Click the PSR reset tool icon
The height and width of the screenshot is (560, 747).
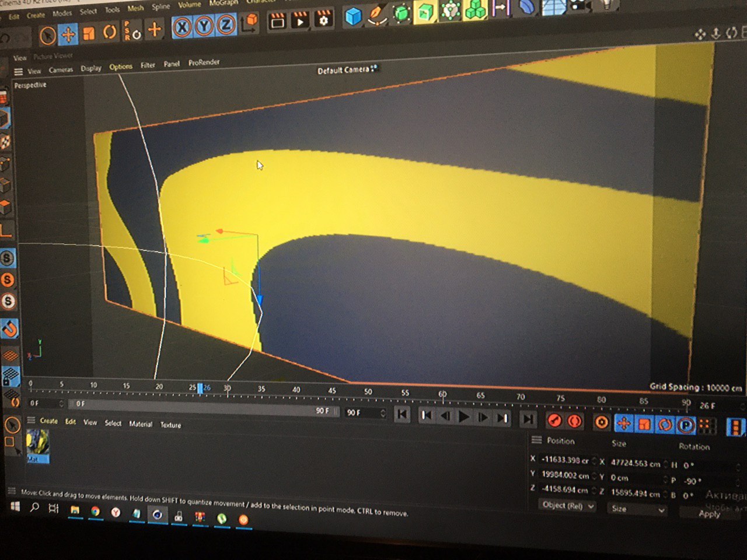coord(132,31)
